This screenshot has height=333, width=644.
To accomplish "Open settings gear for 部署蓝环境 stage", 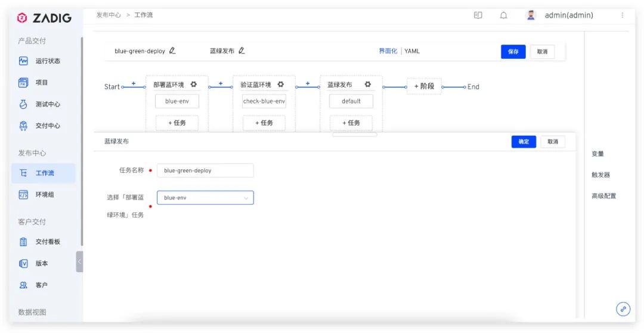I will (x=193, y=85).
